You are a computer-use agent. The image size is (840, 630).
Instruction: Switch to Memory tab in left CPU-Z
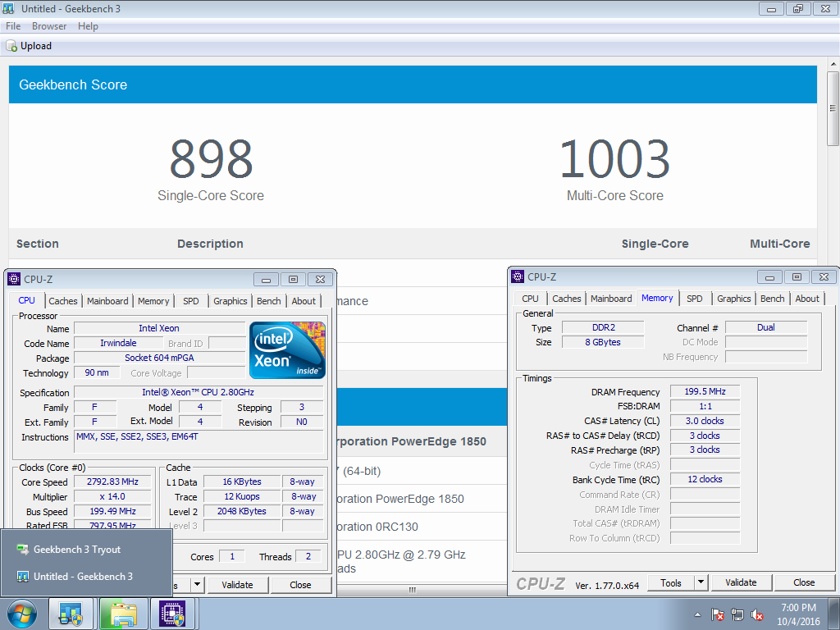(153, 301)
